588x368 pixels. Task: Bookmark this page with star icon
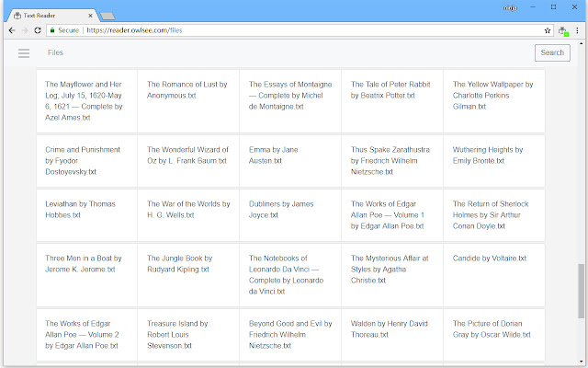coord(548,30)
